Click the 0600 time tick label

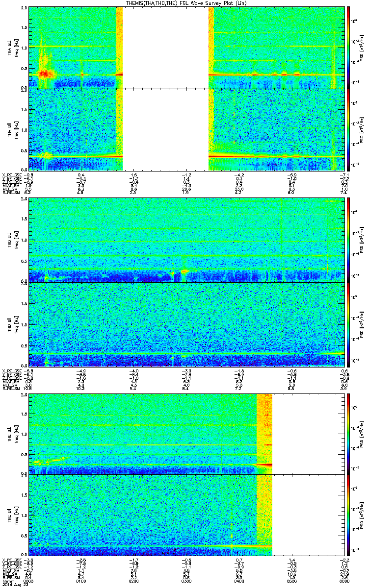point(344,582)
